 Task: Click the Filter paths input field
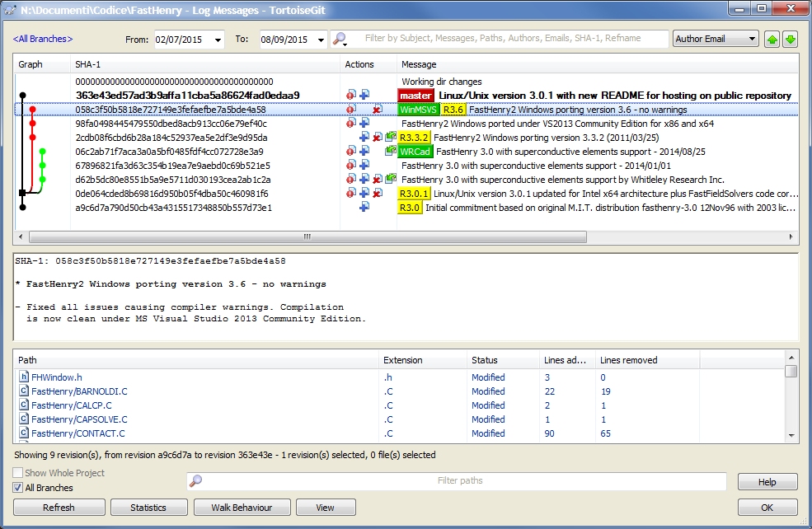tap(459, 481)
